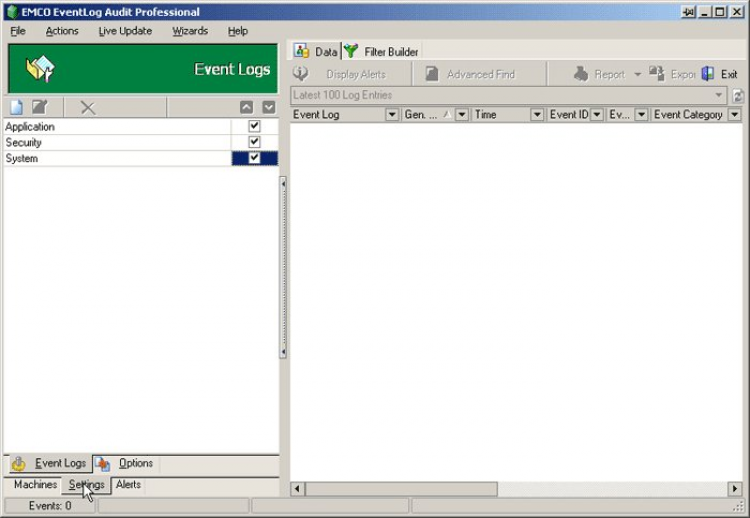The image size is (750, 518).
Task: Expand the Report button dropdown arrow
Action: [638, 74]
